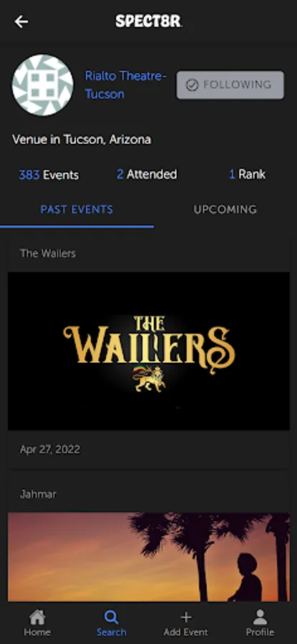
Task: Select the Search magnifier icon
Action: 112,617
